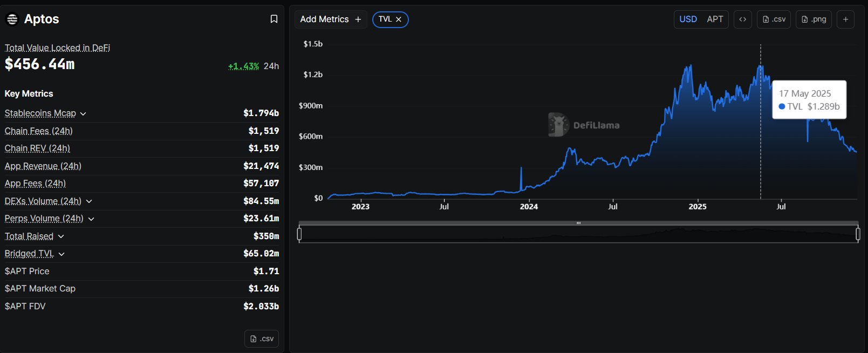
Task: Click the $23.61m perps volume value
Action: tap(261, 219)
